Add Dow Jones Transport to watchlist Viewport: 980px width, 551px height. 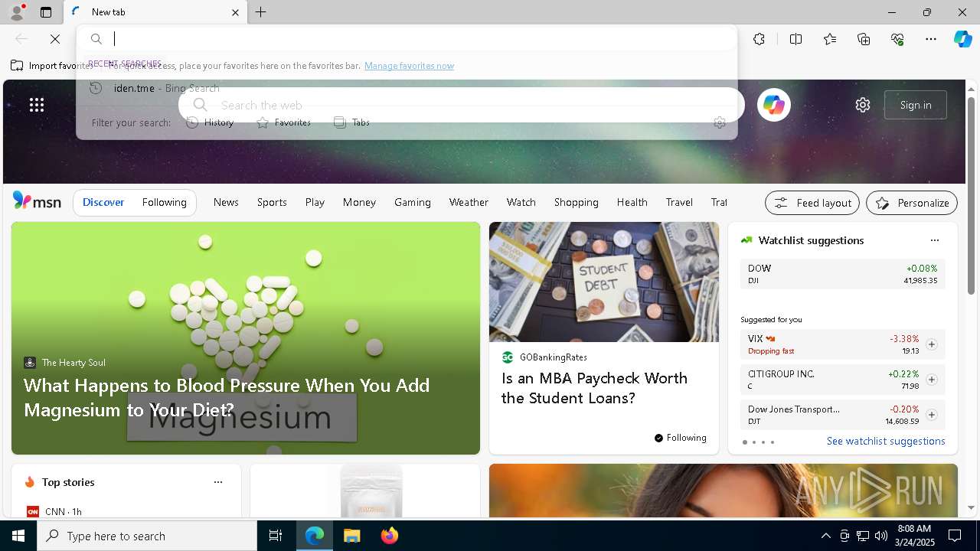(x=931, y=415)
